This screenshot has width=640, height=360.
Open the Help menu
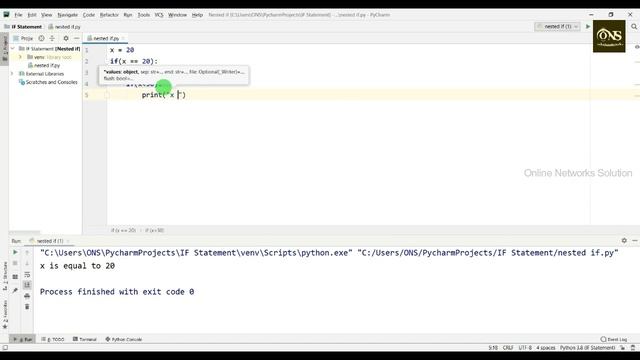click(x=197, y=15)
